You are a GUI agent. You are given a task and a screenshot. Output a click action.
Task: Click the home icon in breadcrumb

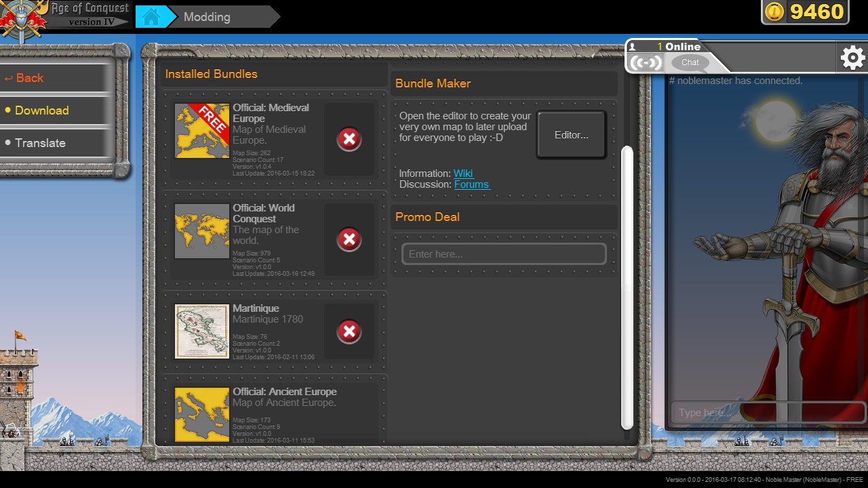pyautogui.click(x=151, y=17)
